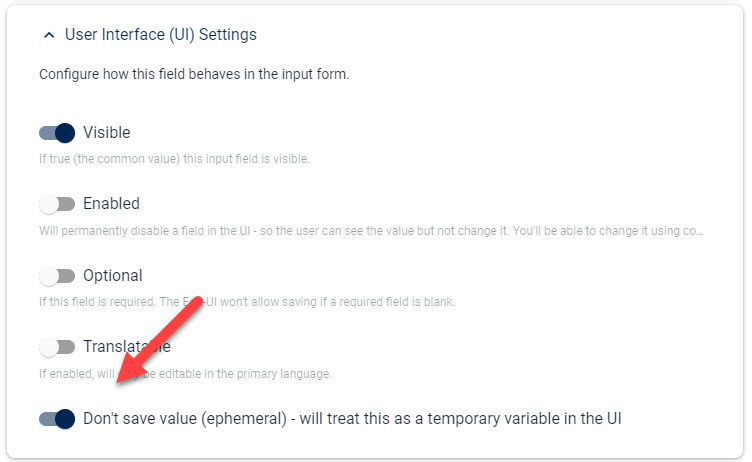This screenshot has width=752, height=462.
Task: Turn on the Translatable toggle switch
Action: [57, 347]
